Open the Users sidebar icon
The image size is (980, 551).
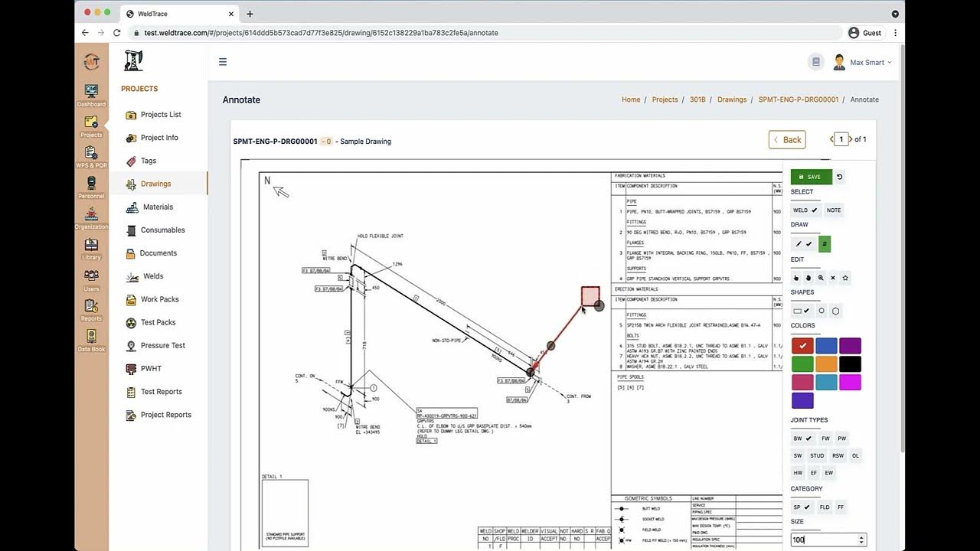(91, 279)
